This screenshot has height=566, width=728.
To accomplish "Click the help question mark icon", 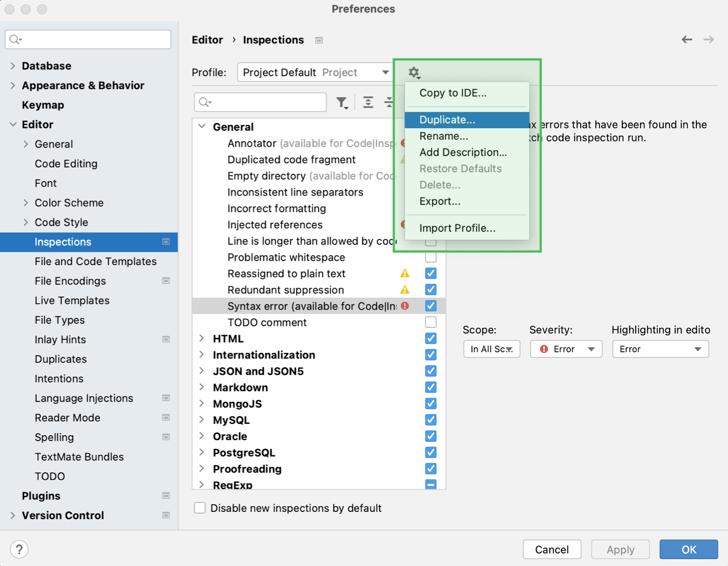I will click(x=19, y=549).
